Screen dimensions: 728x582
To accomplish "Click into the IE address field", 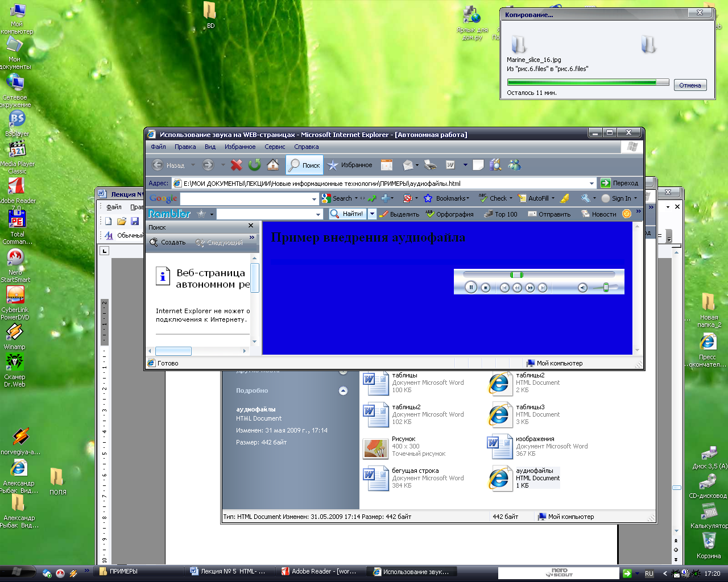I will tap(384, 183).
